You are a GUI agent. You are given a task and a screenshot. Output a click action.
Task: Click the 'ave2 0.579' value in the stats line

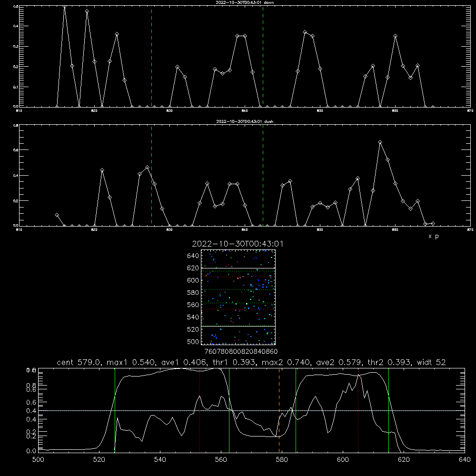click(338, 362)
